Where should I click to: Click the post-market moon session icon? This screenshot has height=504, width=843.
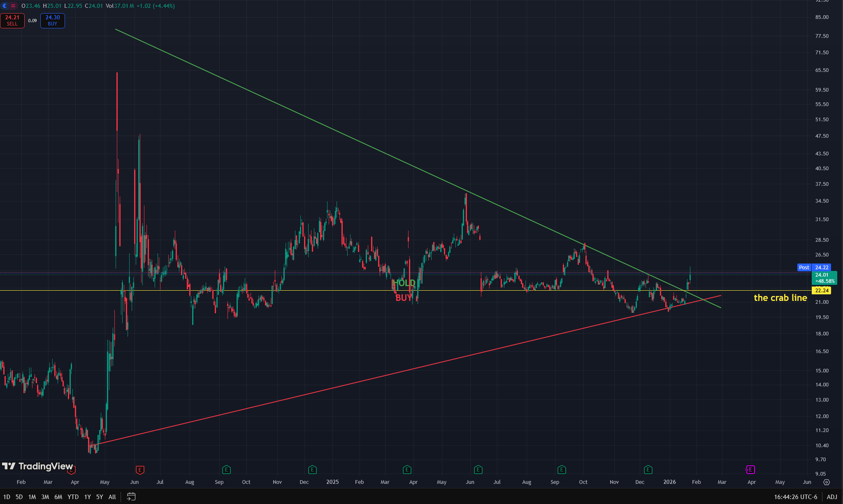[5, 6]
